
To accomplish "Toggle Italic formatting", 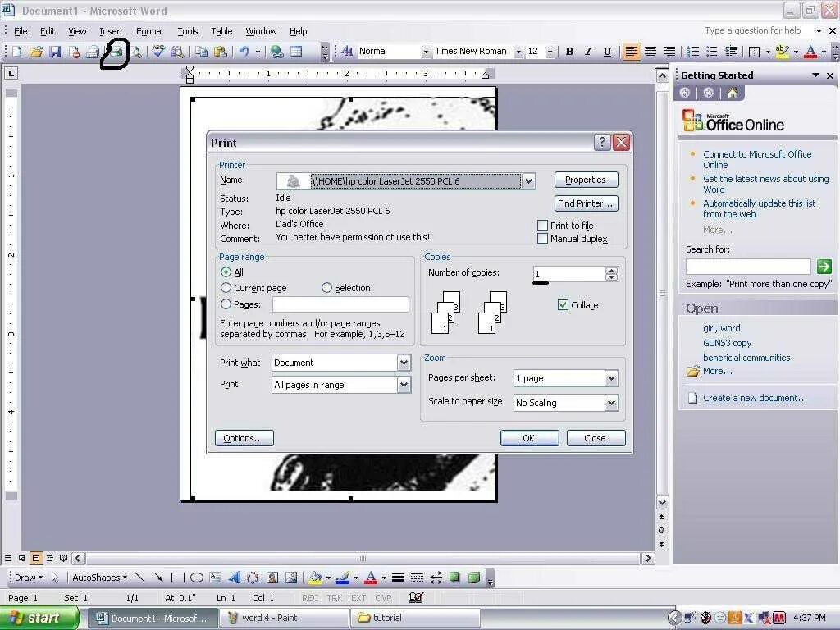I will 588,52.
